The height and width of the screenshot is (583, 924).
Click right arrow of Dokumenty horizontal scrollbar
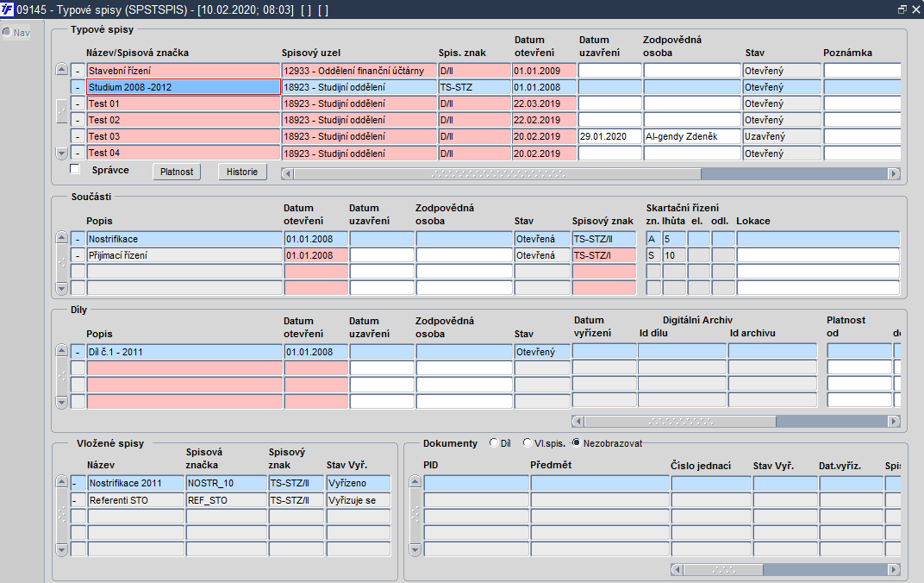click(x=894, y=570)
